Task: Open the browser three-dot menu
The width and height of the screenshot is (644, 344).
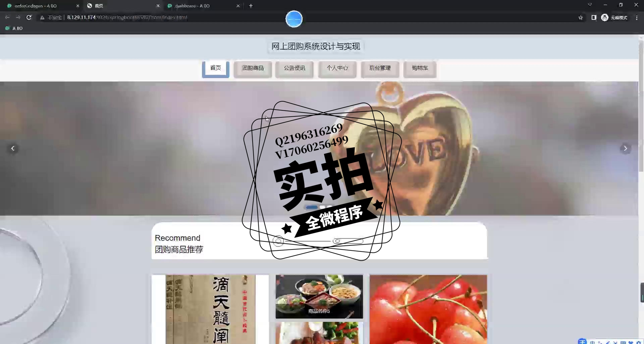Action: 637,17
